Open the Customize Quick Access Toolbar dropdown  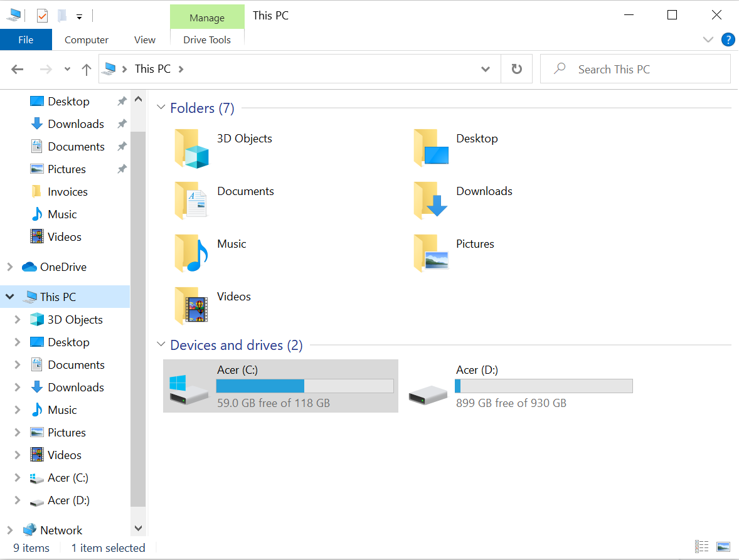coord(79,17)
